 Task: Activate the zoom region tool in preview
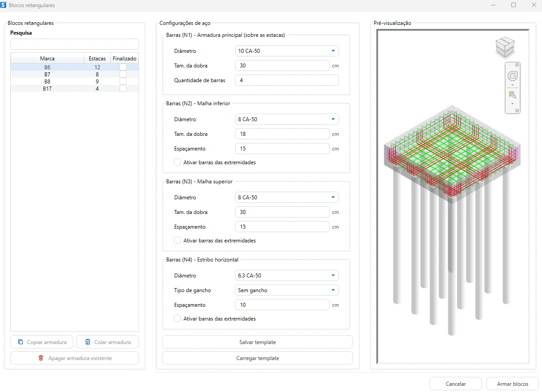point(512,95)
